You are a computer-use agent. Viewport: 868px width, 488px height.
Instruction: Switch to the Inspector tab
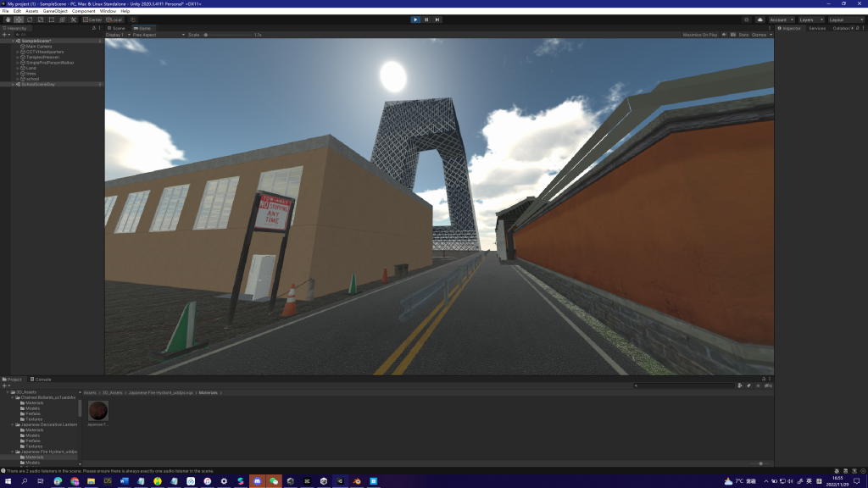pos(789,28)
